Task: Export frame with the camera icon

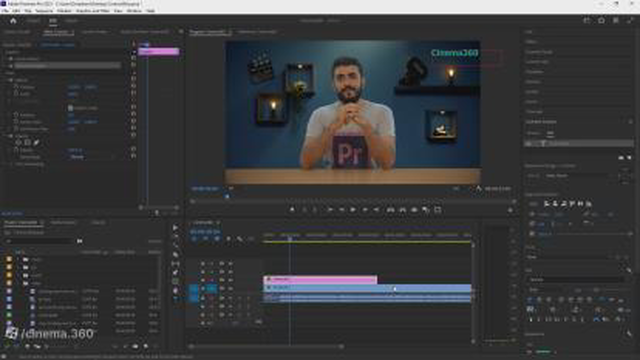Action: coord(414,210)
